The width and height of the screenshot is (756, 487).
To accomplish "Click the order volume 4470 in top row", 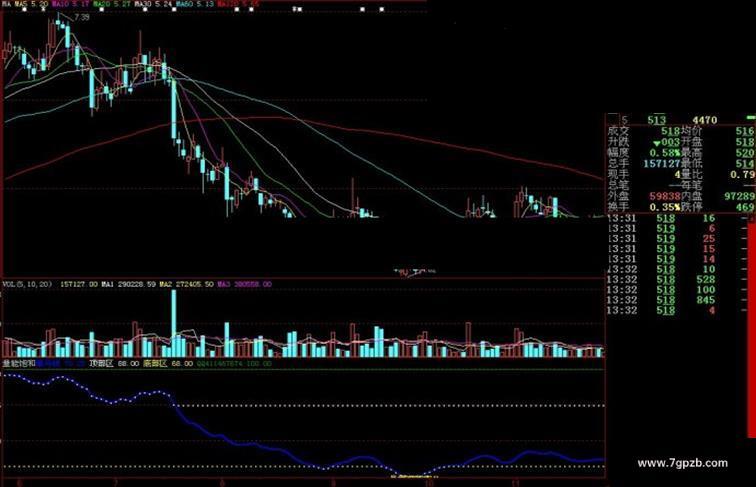I will point(705,120).
